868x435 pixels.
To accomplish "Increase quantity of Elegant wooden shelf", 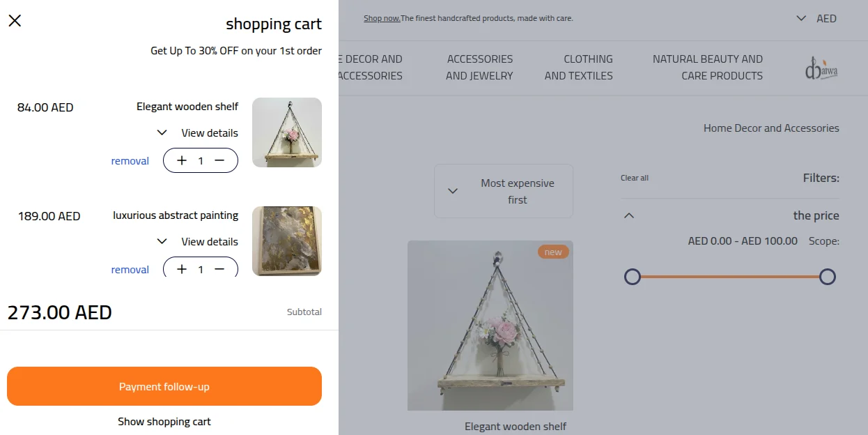I will pos(181,160).
